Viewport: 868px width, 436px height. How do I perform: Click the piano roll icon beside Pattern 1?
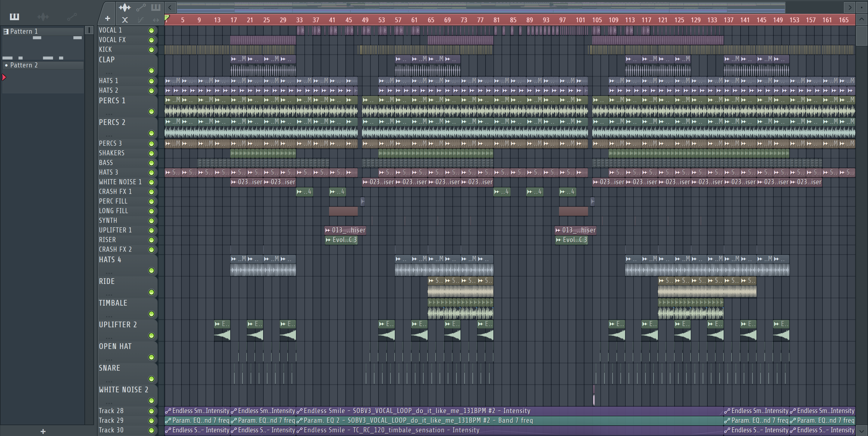click(6, 31)
